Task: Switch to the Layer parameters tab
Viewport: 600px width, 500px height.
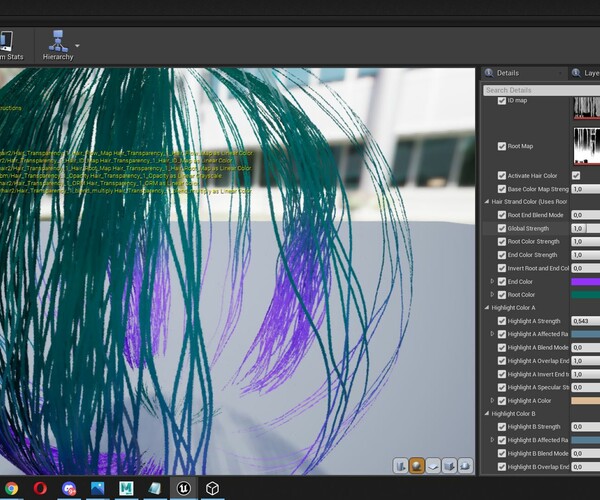Action: click(585, 73)
